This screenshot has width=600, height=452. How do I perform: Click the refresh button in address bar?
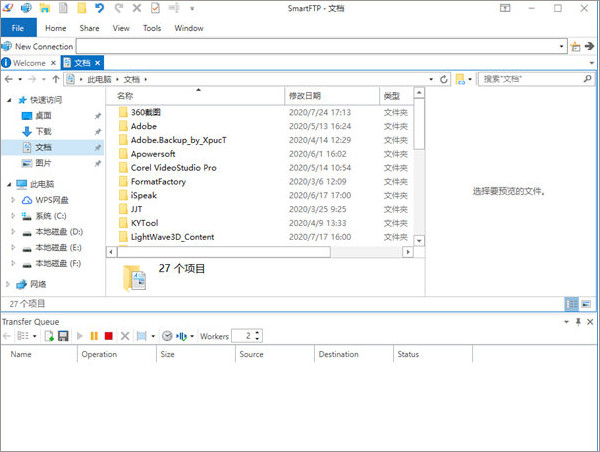pos(443,78)
